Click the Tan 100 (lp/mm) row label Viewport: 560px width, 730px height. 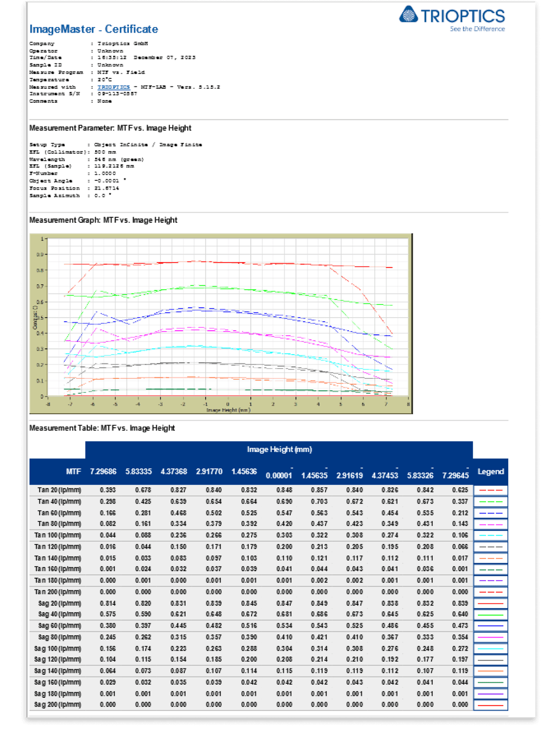(x=57, y=535)
